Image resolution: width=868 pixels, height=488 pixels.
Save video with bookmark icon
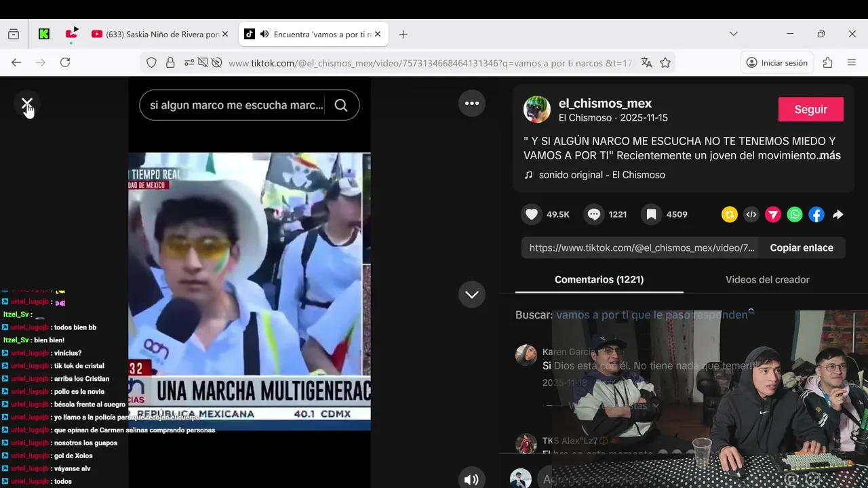(651, 214)
